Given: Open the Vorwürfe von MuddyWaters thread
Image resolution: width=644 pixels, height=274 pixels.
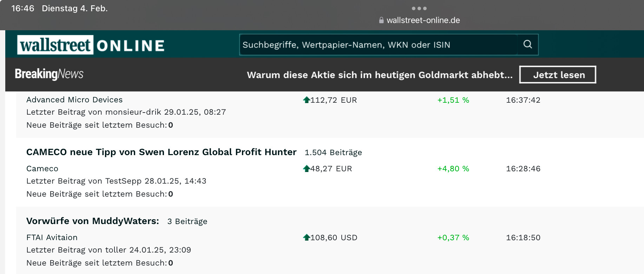Looking at the screenshot, I should [93, 221].
